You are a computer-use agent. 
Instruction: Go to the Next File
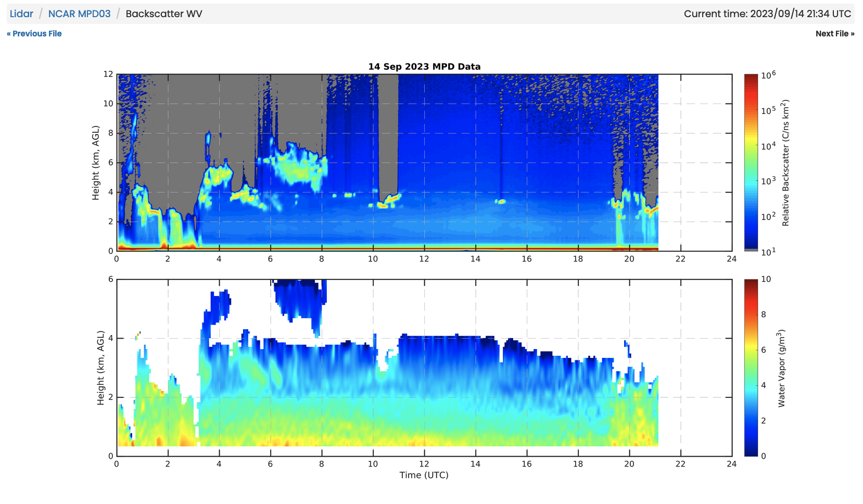tap(834, 34)
